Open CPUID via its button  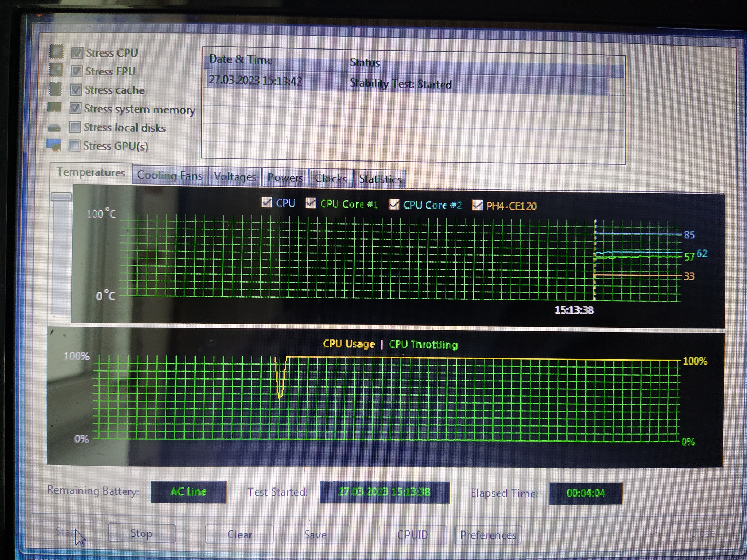(413, 535)
